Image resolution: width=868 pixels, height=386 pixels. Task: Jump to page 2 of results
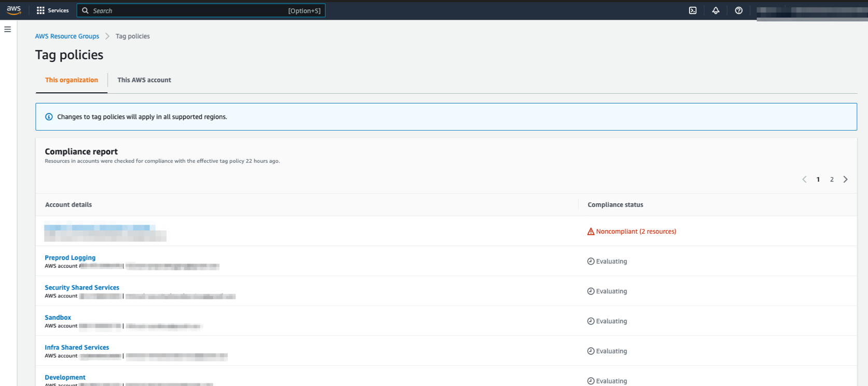832,179
